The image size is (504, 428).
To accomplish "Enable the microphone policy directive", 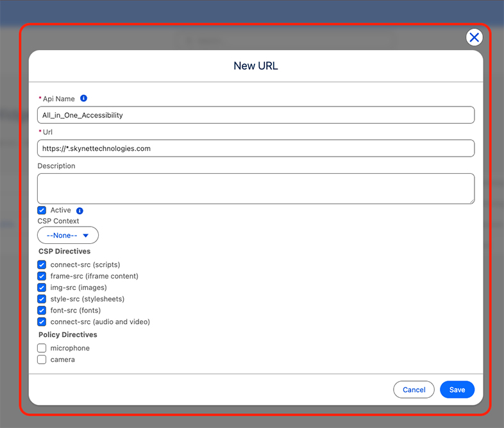I will [42, 348].
